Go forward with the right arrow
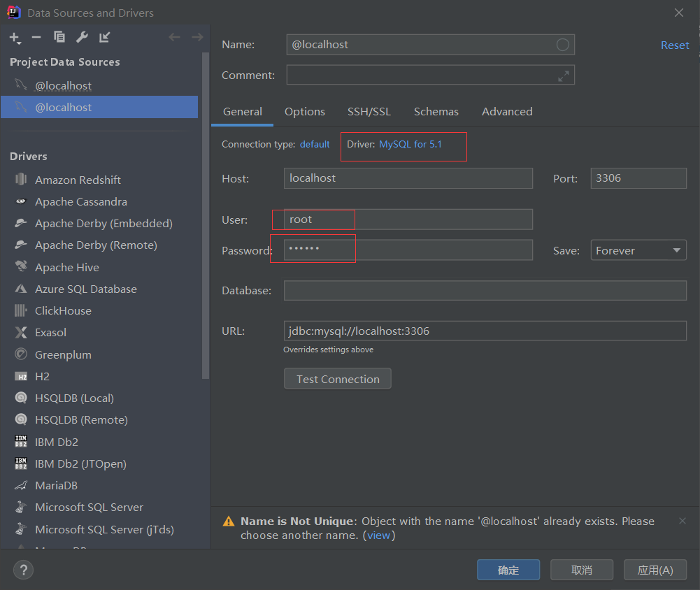 [x=197, y=37]
